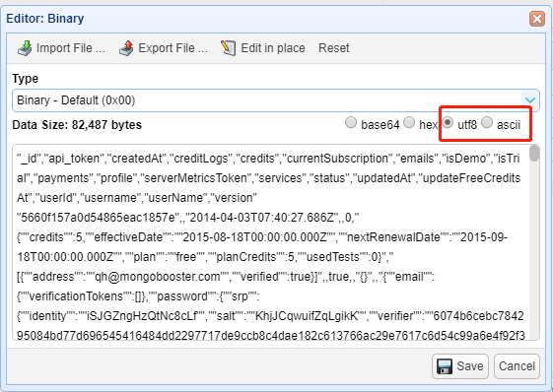Click the floppy disk Save icon
This screenshot has height=392, width=553.
coord(445,366)
